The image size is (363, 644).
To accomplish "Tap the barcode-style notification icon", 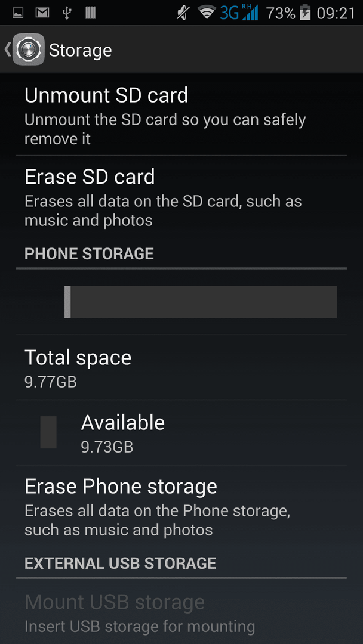I will click(90, 13).
